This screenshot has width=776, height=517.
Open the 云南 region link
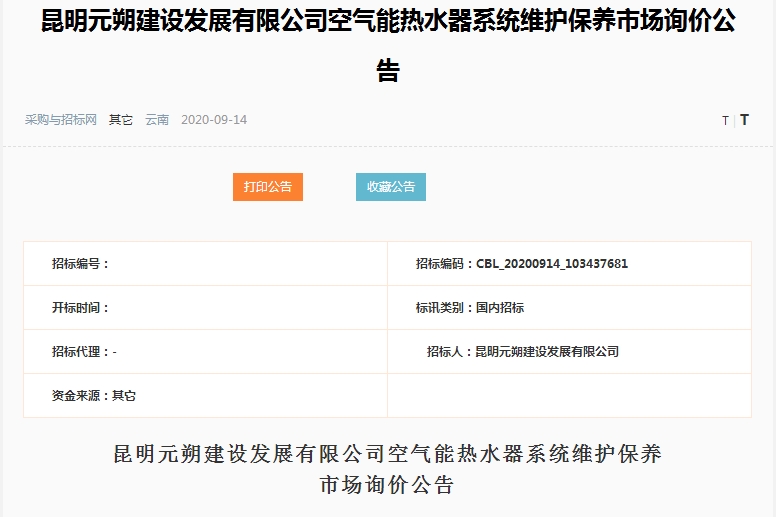(x=157, y=120)
